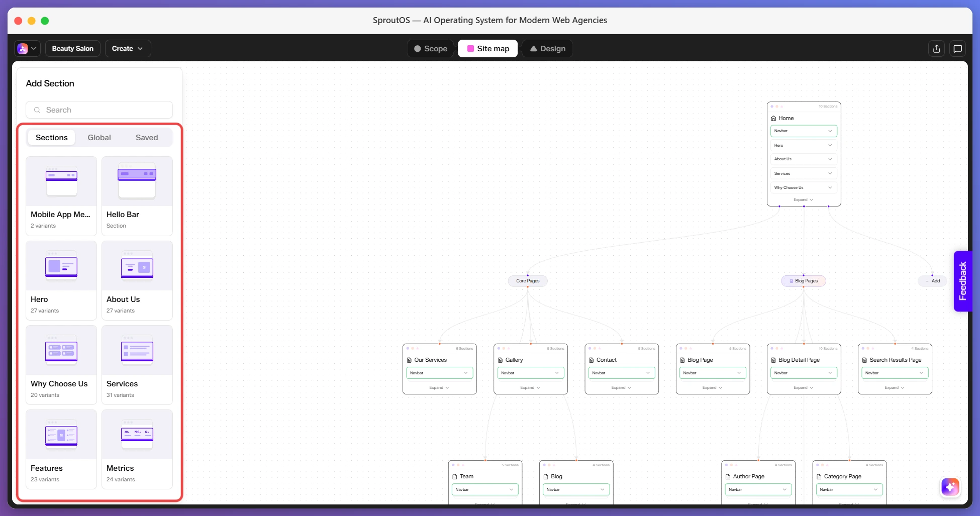Screen dimensions: 980x516
Task: Click the Category Page document icon
Action: click(x=819, y=477)
